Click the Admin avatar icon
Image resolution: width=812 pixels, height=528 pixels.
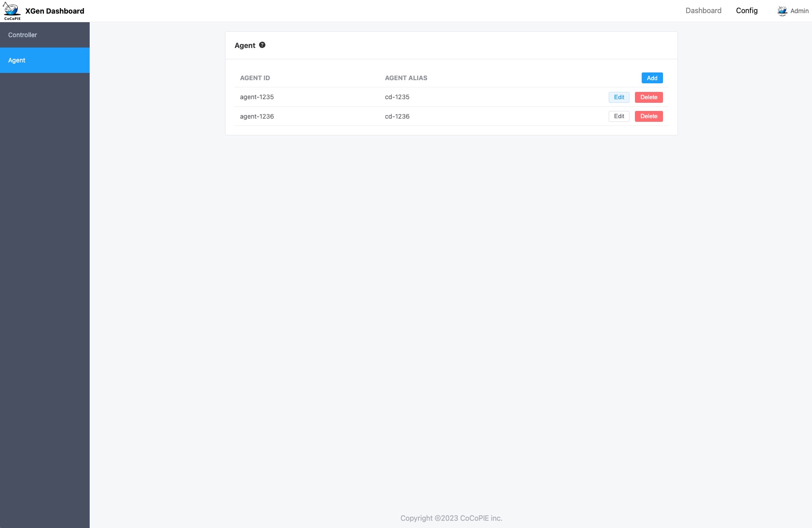[x=782, y=11]
